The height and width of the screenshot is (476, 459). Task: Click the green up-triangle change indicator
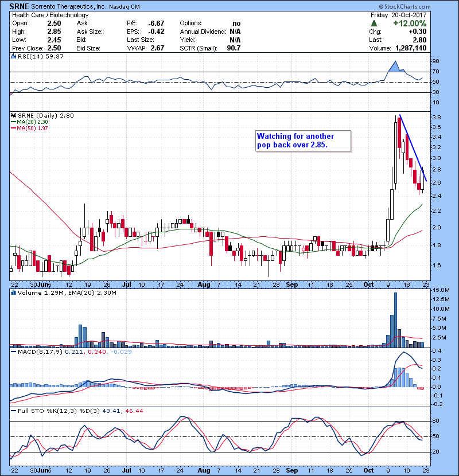[374, 23]
